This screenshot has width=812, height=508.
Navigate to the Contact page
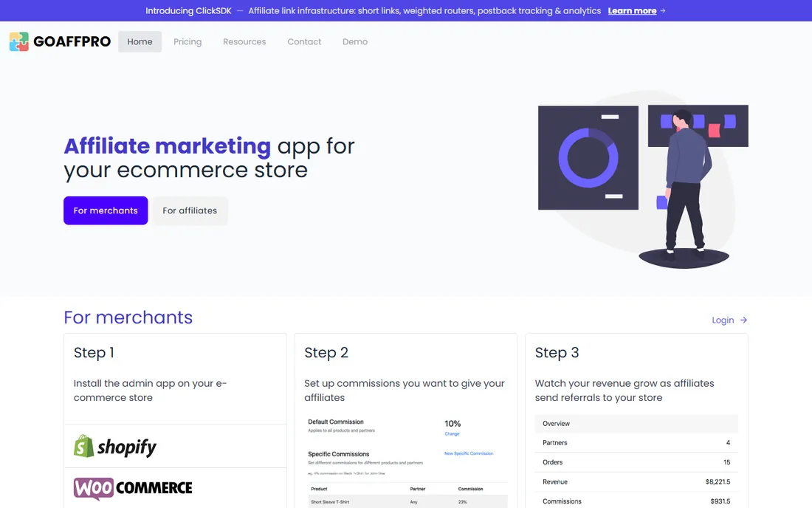click(304, 41)
